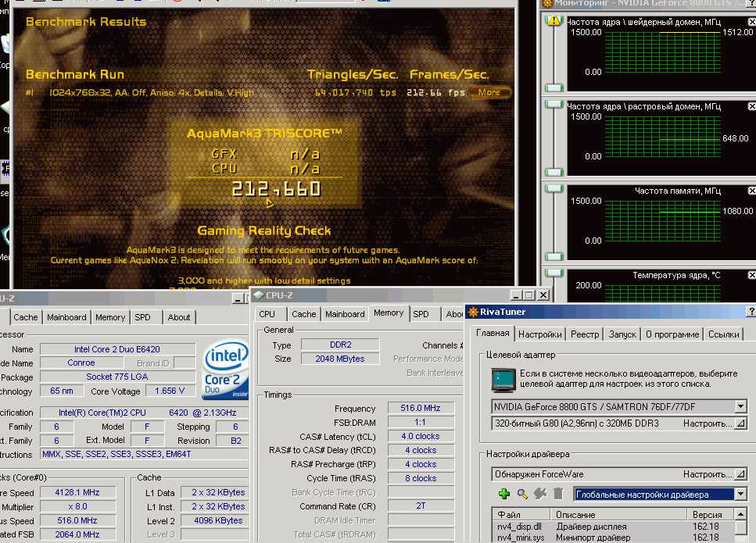Open the global driver settings dropdown
Screen dimensions: 756x543
pos(740,494)
